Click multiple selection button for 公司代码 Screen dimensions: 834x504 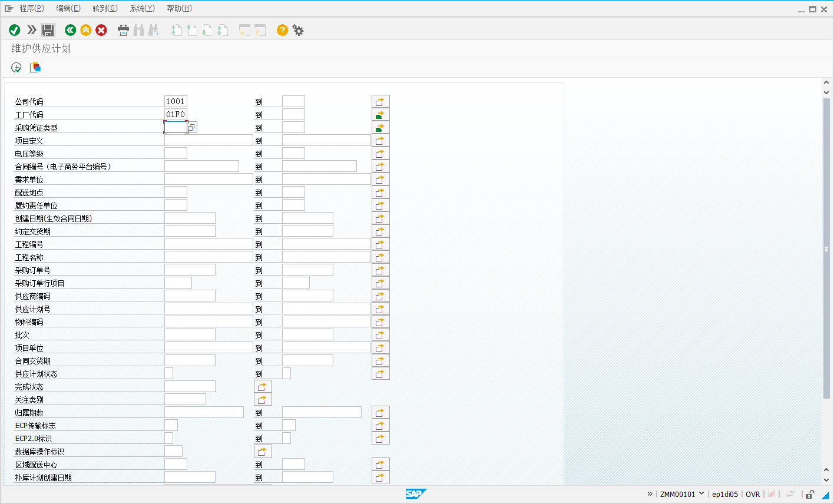[380, 102]
